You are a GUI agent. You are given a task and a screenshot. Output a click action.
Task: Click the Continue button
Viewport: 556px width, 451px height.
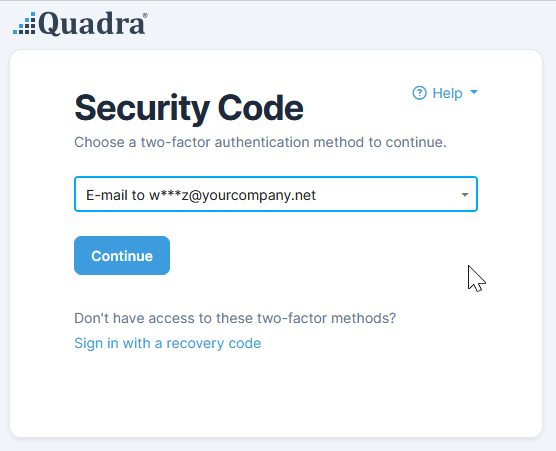pyautogui.click(x=122, y=256)
